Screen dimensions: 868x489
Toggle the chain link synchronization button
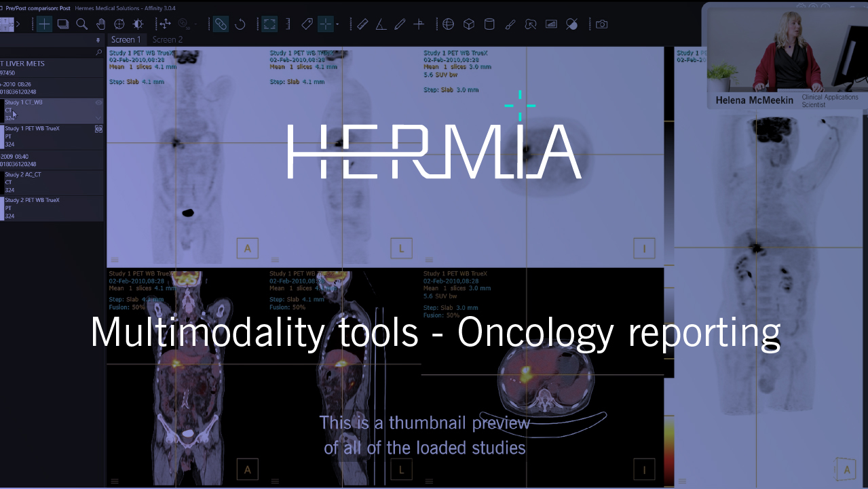coord(221,24)
